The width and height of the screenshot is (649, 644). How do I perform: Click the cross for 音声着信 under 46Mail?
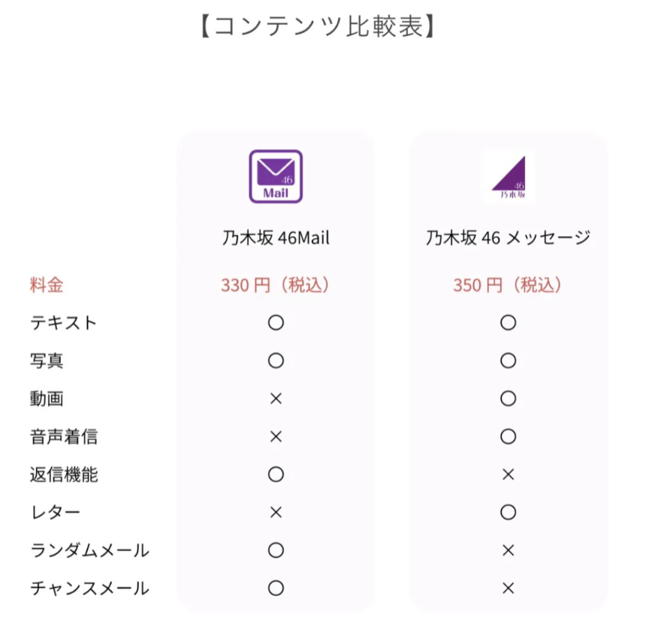(x=276, y=437)
